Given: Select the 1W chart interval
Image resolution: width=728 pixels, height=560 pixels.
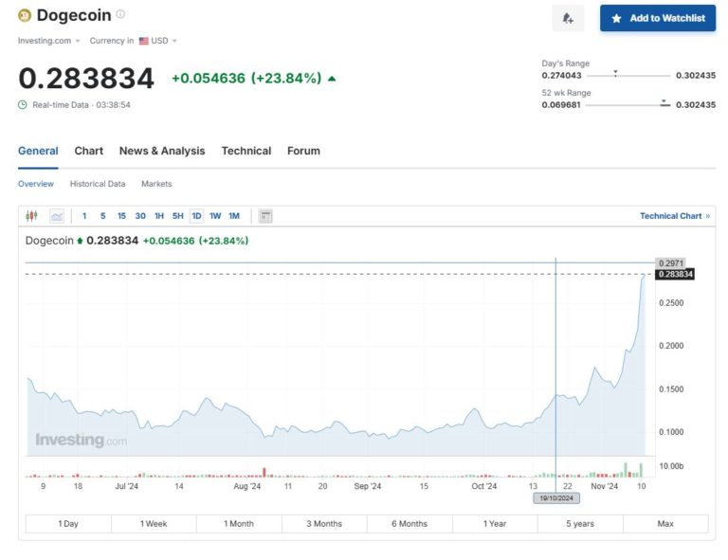Looking at the screenshot, I should coord(215,216).
